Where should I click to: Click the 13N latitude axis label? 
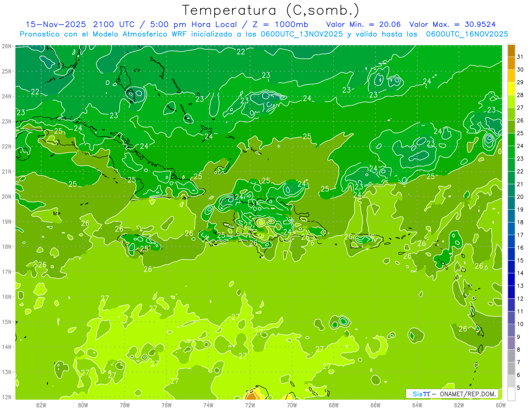pos(6,372)
